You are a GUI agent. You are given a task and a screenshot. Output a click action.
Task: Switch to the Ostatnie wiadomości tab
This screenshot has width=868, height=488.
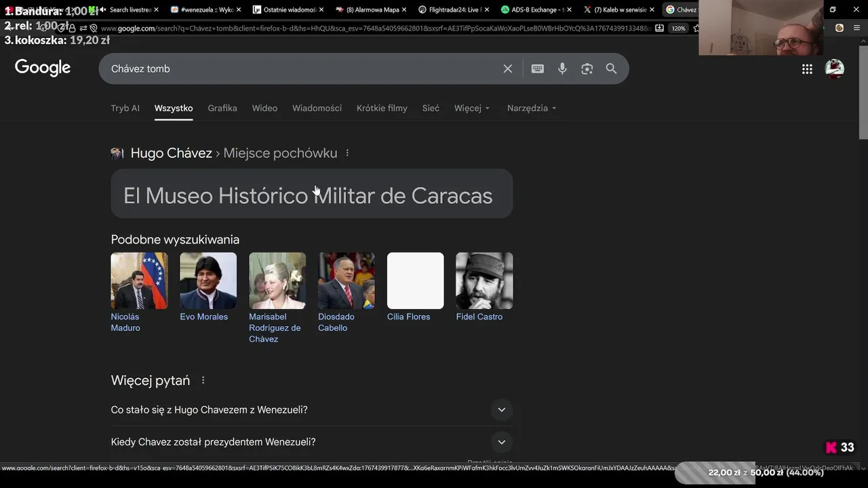(x=289, y=9)
